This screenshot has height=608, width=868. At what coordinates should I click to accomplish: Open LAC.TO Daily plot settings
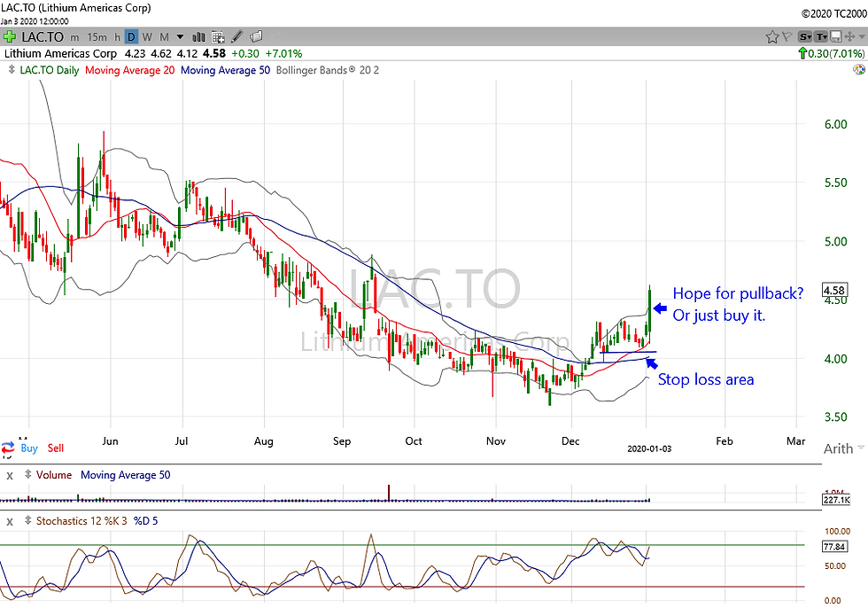[50, 70]
